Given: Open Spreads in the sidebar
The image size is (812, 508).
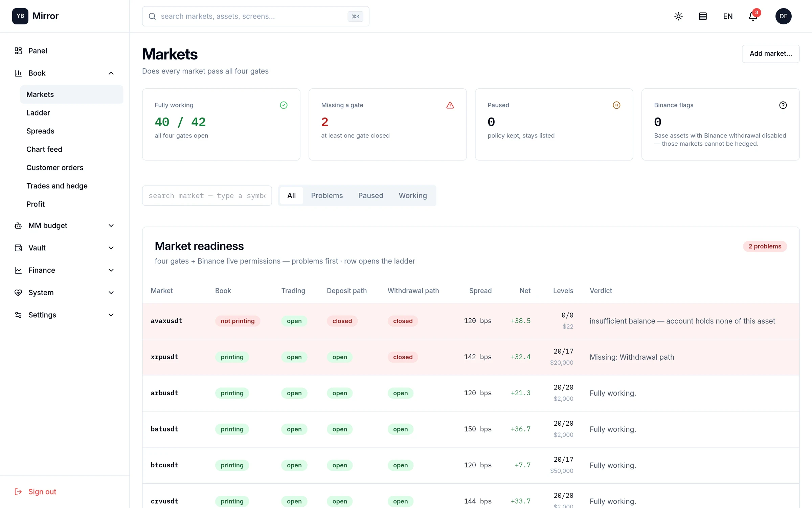Looking at the screenshot, I should pos(72,131).
